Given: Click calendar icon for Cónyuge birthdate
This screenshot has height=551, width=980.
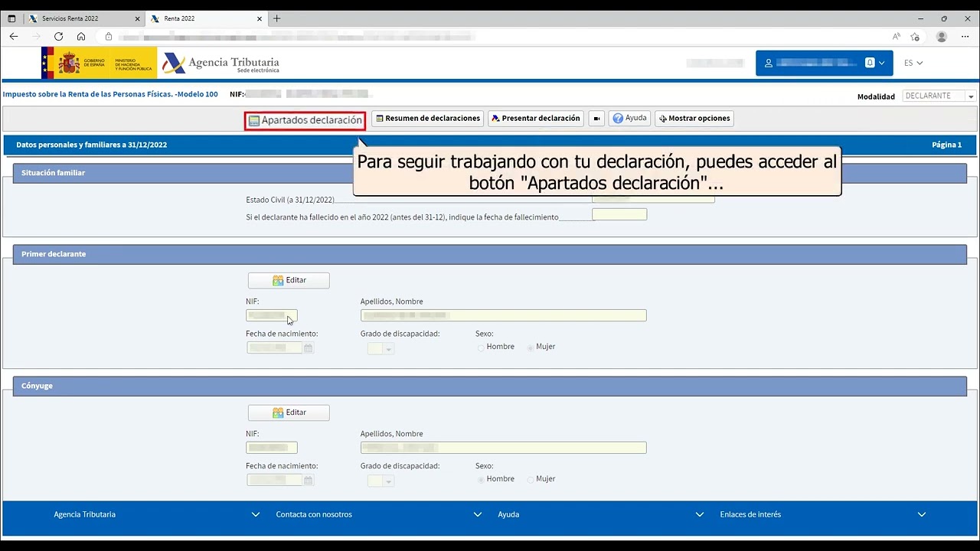Looking at the screenshot, I should point(309,481).
